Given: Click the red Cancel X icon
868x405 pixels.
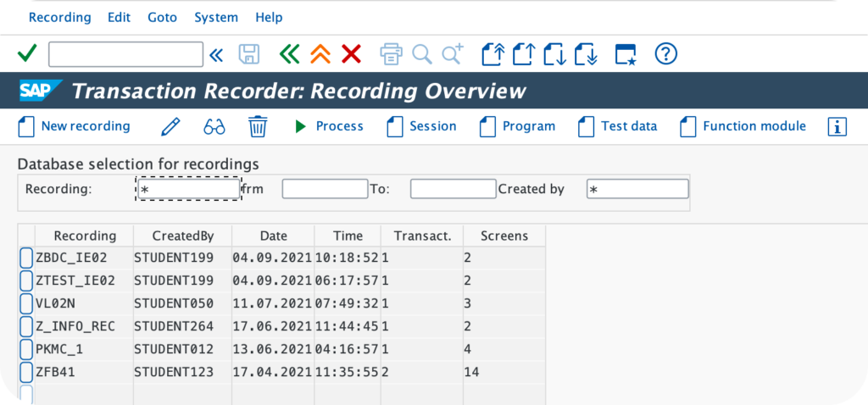Looking at the screenshot, I should (351, 54).
